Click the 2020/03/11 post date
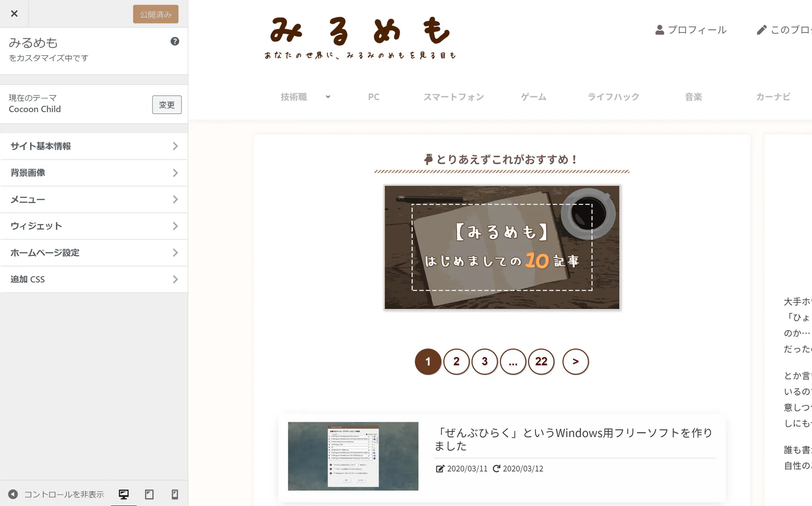The height and width of the screenshot is (506, 812). (x=467, y=469)
